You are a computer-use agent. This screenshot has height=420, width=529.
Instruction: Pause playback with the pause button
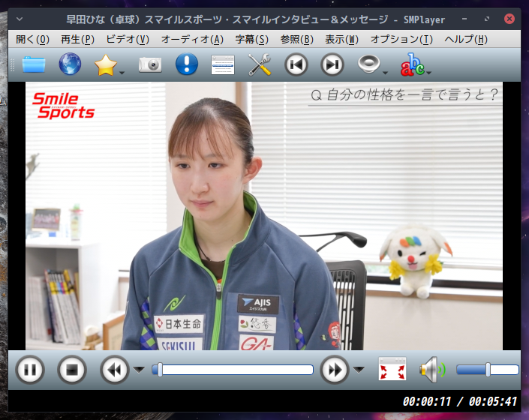[30, 370]
